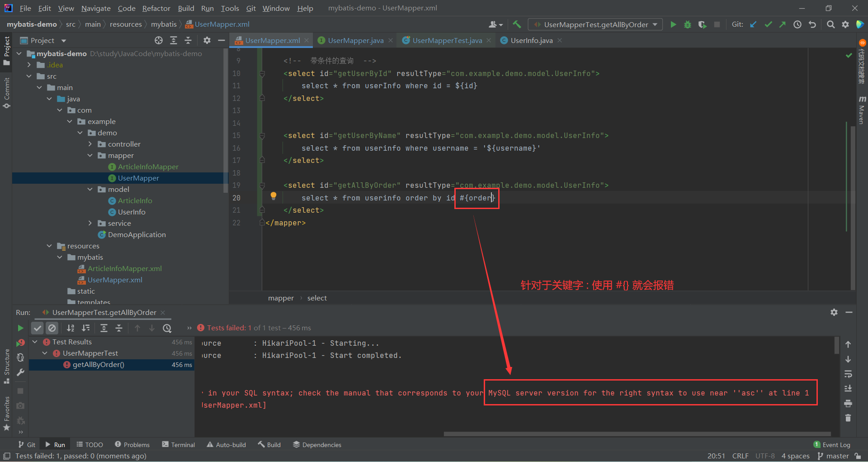The width and height of the screenshot is (868, 462).
Task: Select opened file locate target icon
Action: coord(159,40)
